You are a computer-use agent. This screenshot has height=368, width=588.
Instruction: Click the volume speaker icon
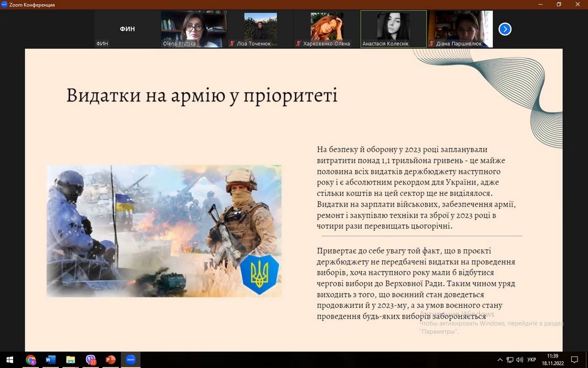click(519, 360)
